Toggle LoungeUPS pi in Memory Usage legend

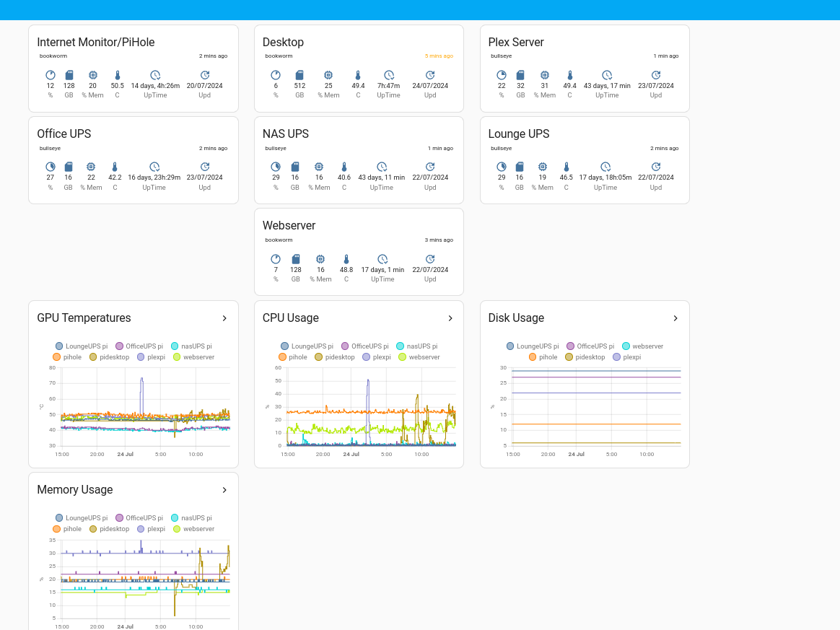(x=81, y=517)
